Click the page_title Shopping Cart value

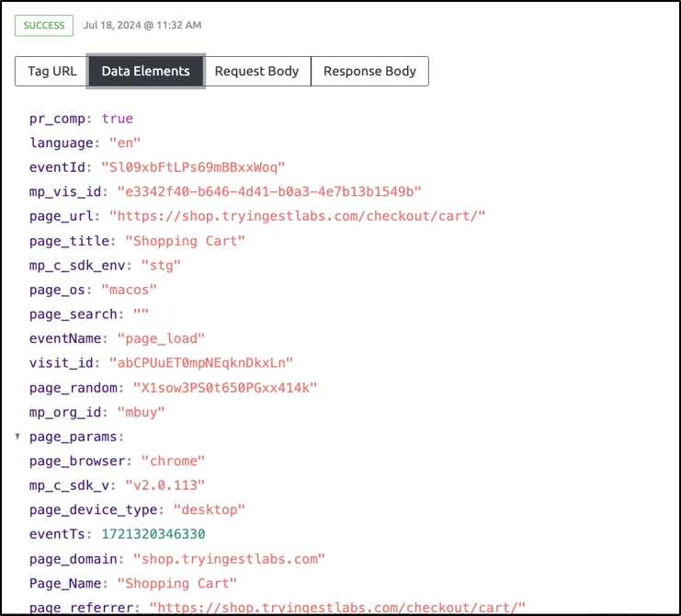[187, 241]
